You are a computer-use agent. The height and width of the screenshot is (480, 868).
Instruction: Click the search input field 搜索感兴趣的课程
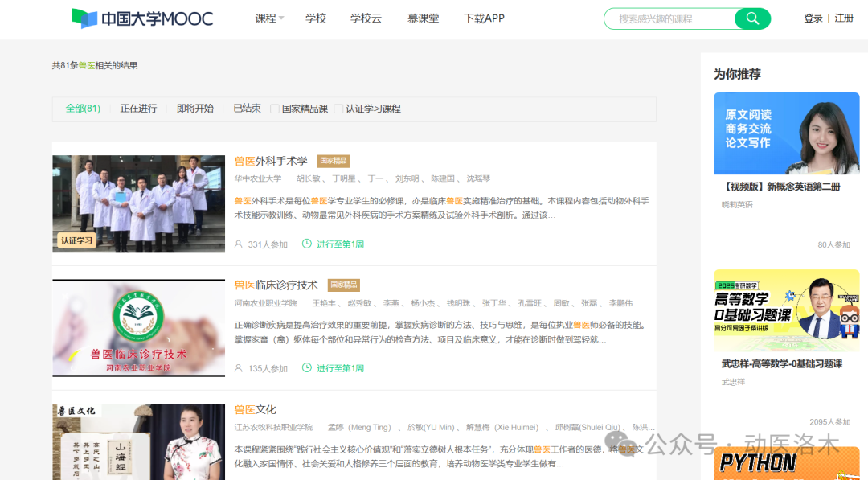click(x=669, y=18)
